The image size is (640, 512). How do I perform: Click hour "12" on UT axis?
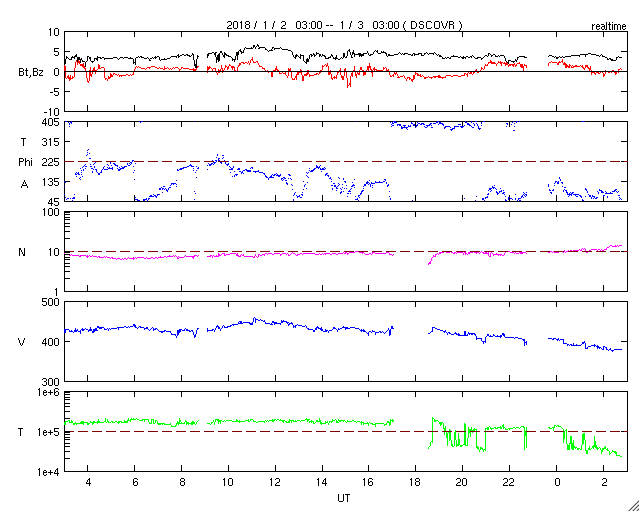[x=275, y=482]
